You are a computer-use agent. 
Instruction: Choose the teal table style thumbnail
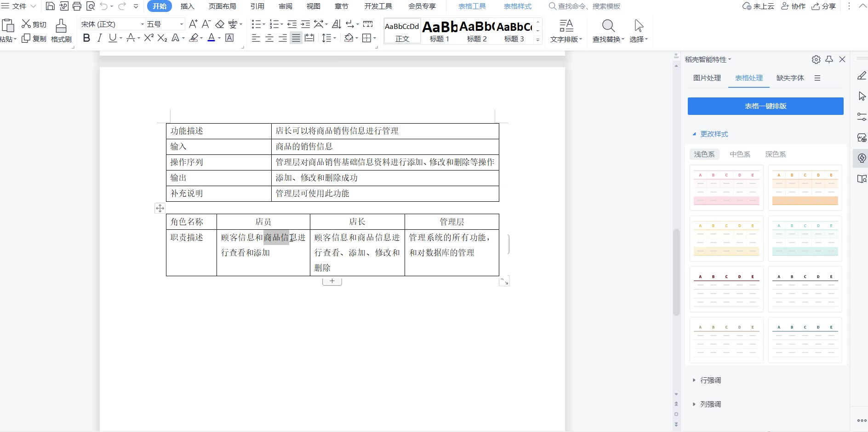tap(805, 239)
